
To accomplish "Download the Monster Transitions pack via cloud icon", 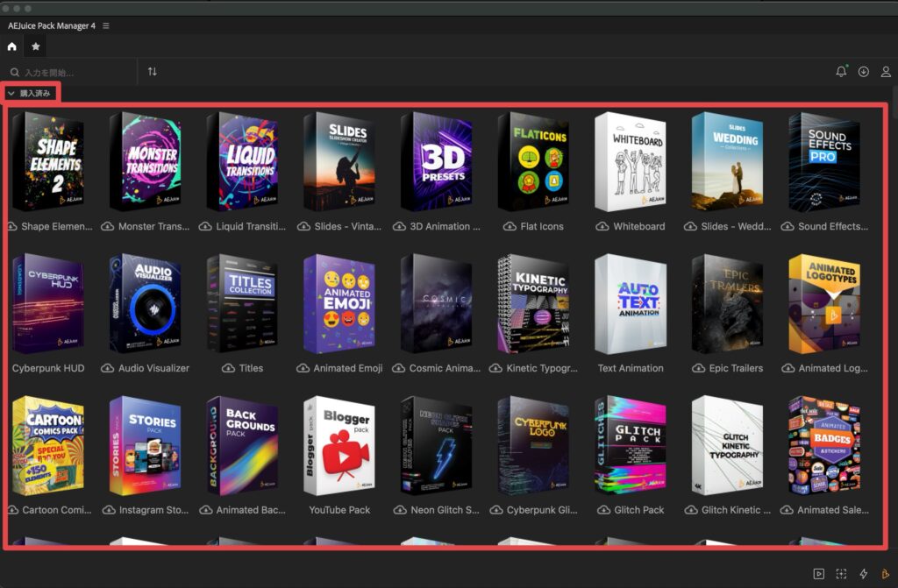I will (107, 226).
